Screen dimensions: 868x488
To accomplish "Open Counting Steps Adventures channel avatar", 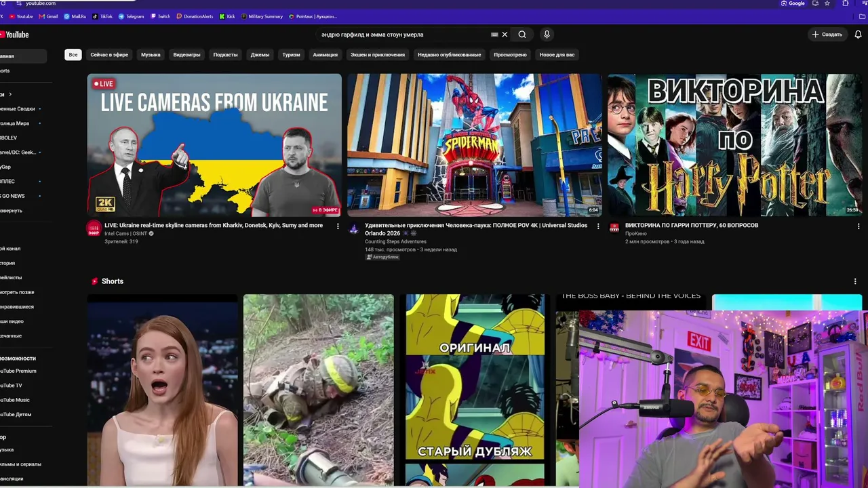I will pos(353,228).
